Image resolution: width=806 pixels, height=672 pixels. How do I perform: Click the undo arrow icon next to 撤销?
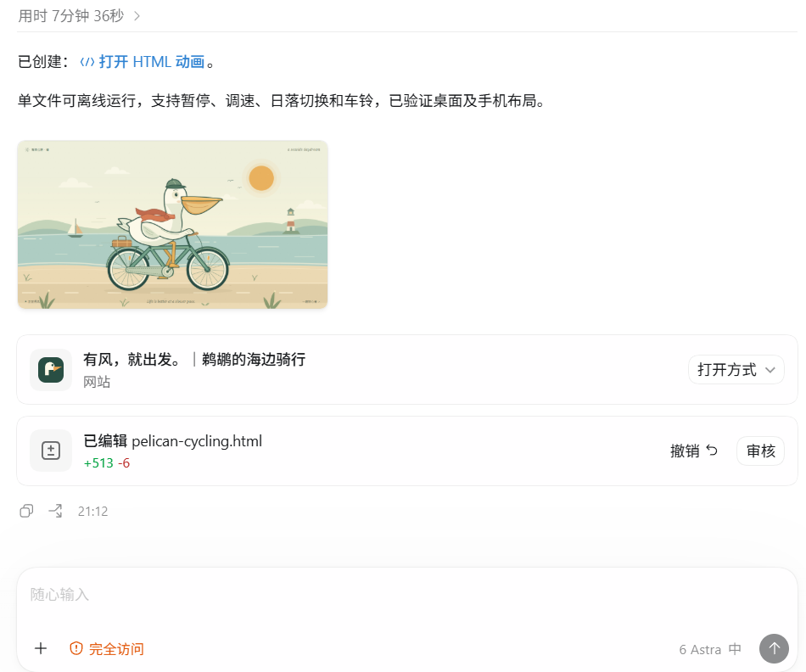point(712,451)
